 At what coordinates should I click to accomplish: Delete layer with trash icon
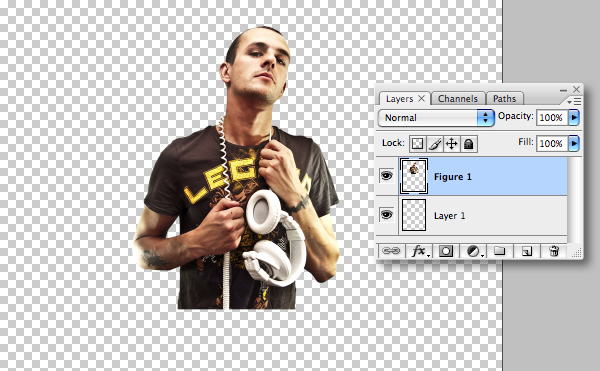554,251
